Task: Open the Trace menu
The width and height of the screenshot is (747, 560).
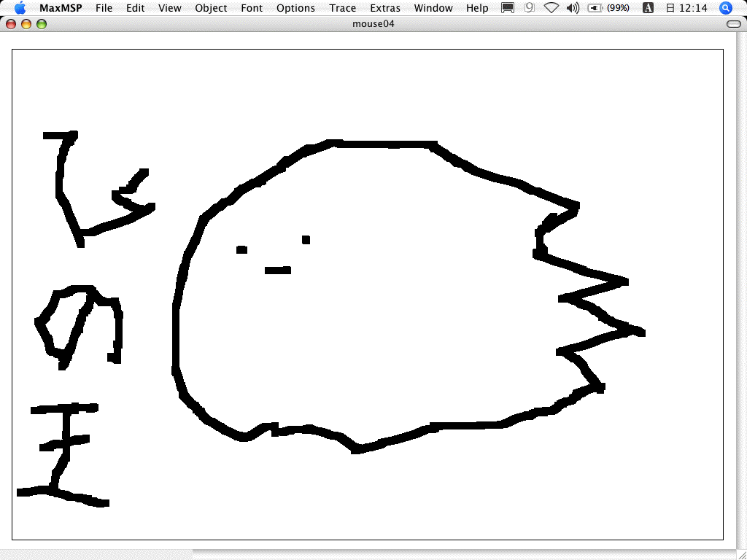Action: [x=343, y=8]
